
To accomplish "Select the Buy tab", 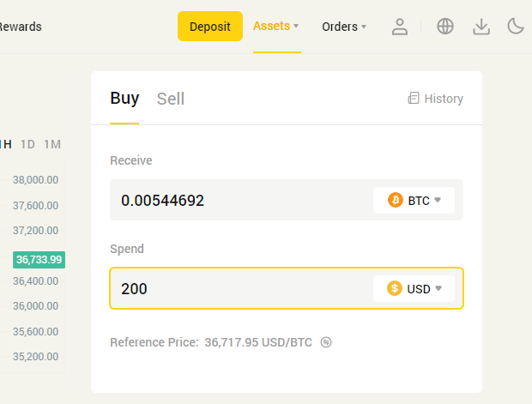I will click(x=124, y=99).
